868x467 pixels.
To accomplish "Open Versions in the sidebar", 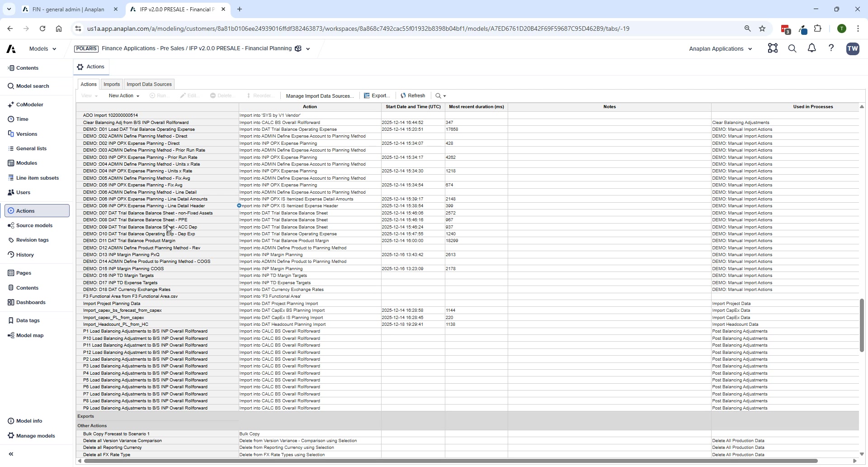I will click(x=27, y=134).
